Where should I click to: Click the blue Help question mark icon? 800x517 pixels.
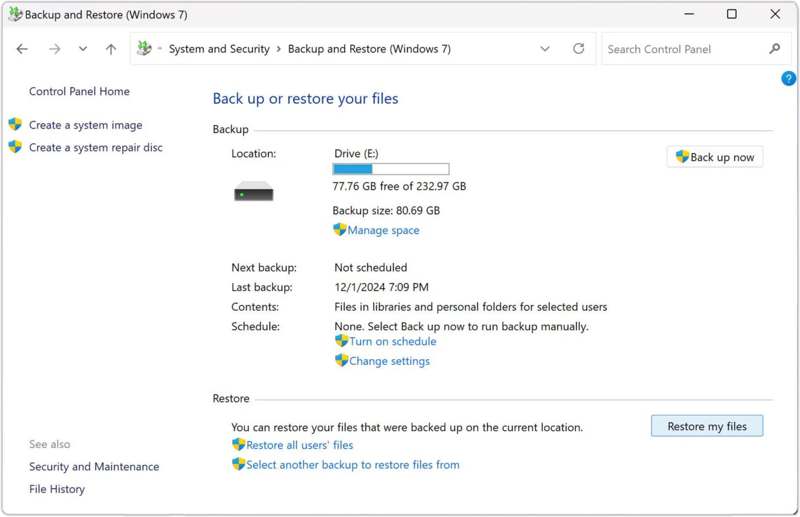(x=788, y=78)
